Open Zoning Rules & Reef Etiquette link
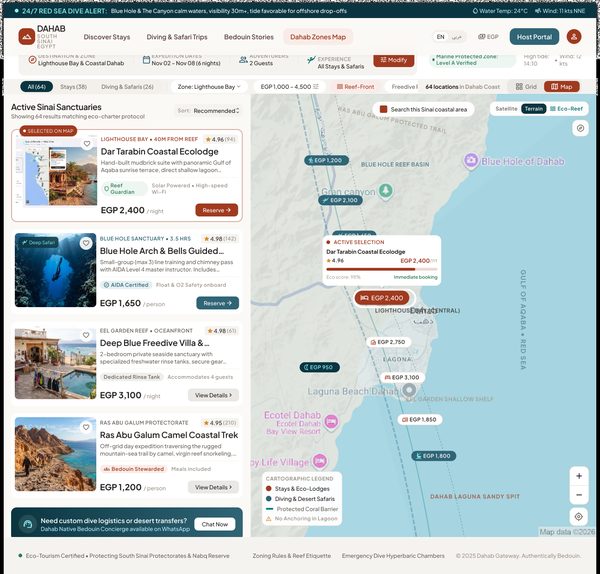 point(292,556)
